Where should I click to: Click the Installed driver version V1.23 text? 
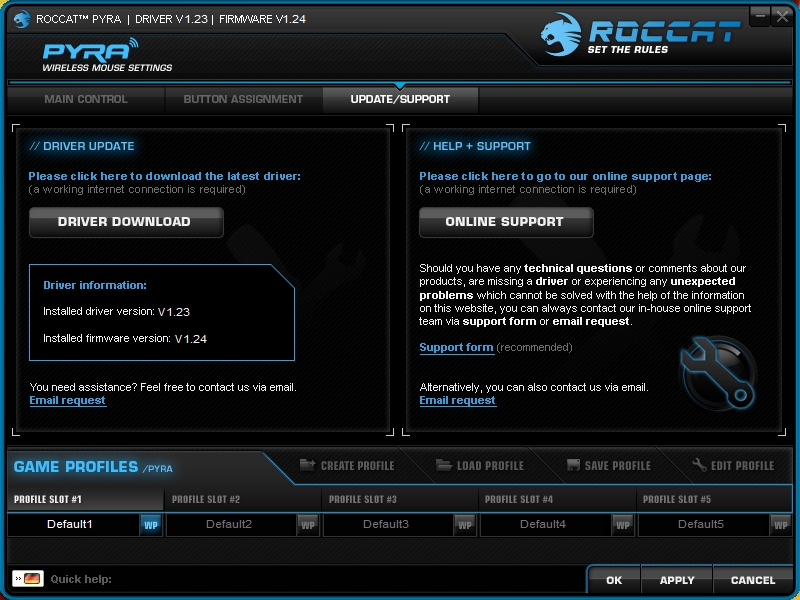(116, 312)
